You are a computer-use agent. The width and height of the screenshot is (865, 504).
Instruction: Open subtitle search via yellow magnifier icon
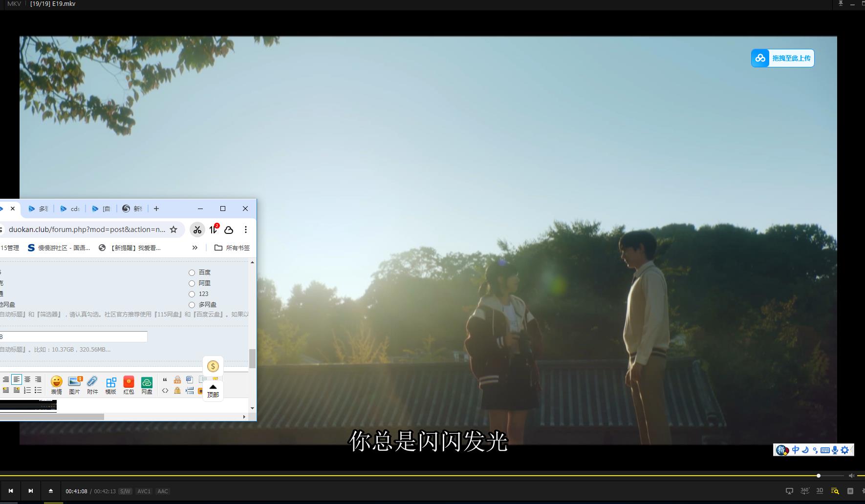point(835,490)
